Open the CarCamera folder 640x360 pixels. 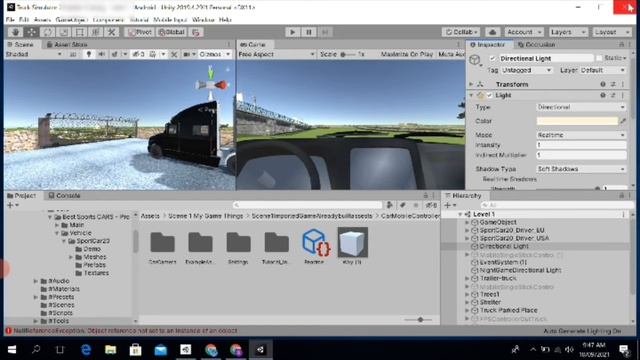point(162,247)
